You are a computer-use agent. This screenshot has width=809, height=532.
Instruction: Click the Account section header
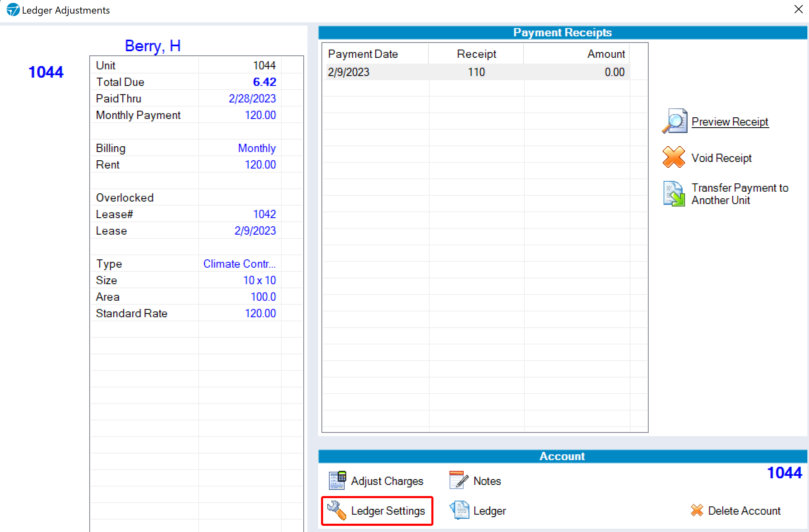[562, 456]
